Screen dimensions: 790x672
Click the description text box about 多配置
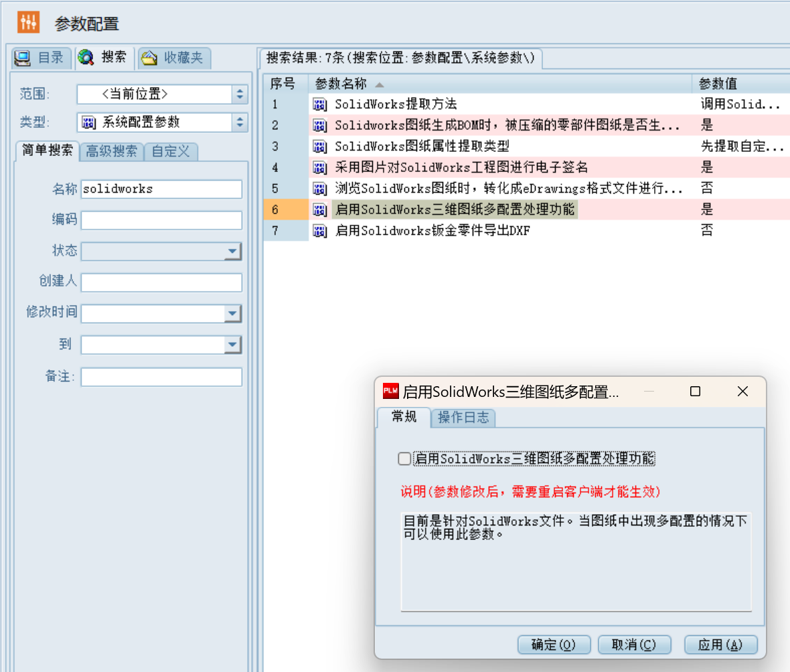[x=576, y=561]
